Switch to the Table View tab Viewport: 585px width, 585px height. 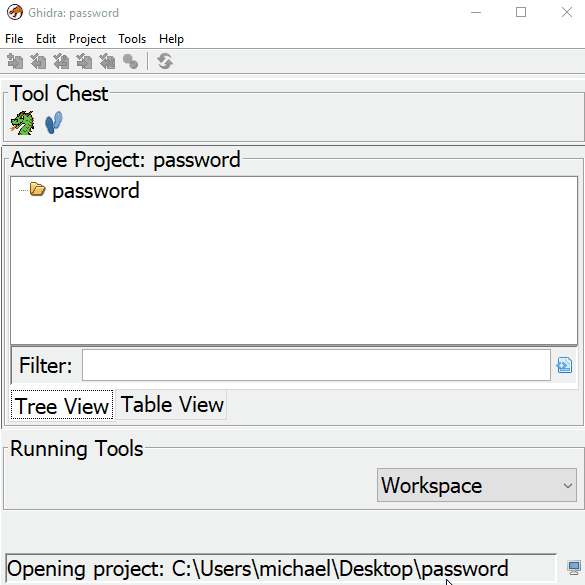[172, 405]
